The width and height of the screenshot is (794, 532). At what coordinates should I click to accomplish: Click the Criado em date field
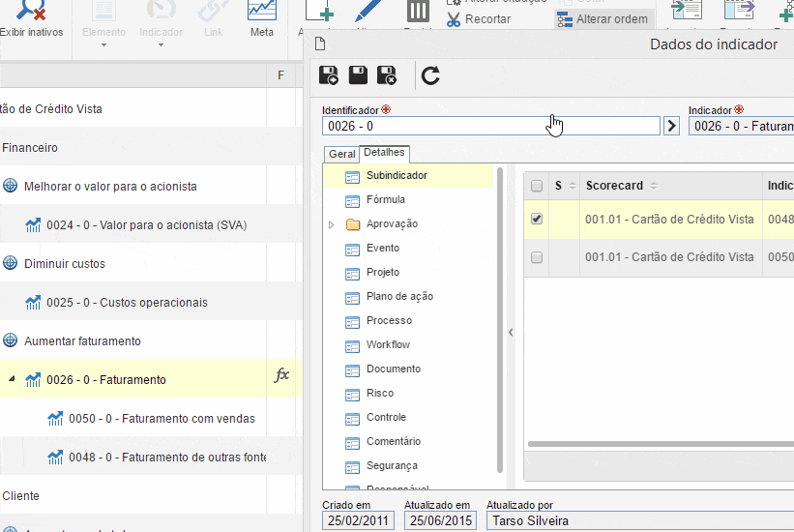tap(358, 520)
